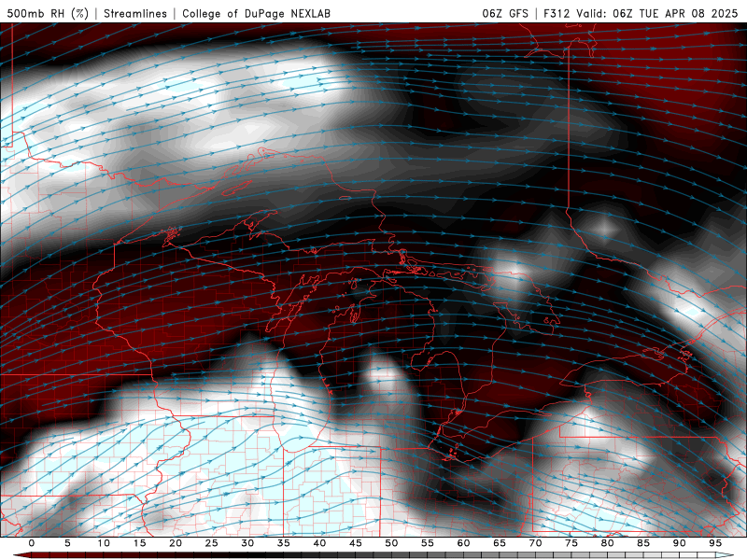Select the 35 value on the RH scale
Viewport: 747px width, 560px height.
284,543
